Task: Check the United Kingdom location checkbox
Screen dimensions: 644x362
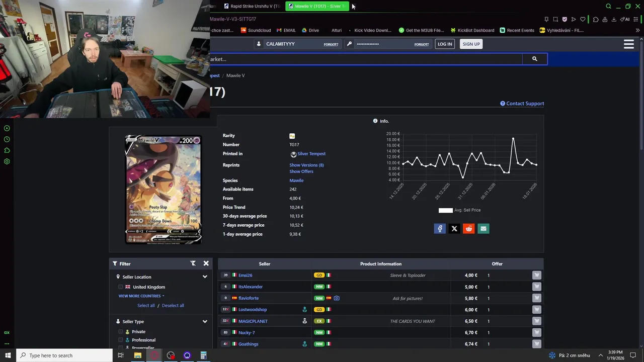Action: (121, 287)
